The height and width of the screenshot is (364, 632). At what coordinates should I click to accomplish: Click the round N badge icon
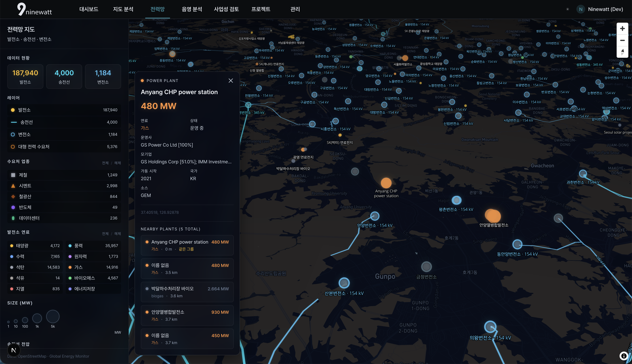pyautogui.click(x=14, y=350)
